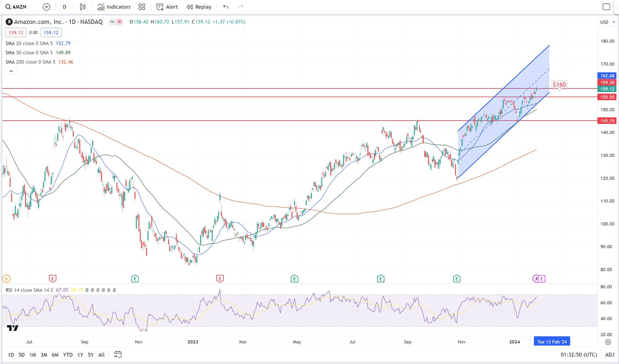Set range to 1Y
619x364 pixels.
(x=80, y=355)
